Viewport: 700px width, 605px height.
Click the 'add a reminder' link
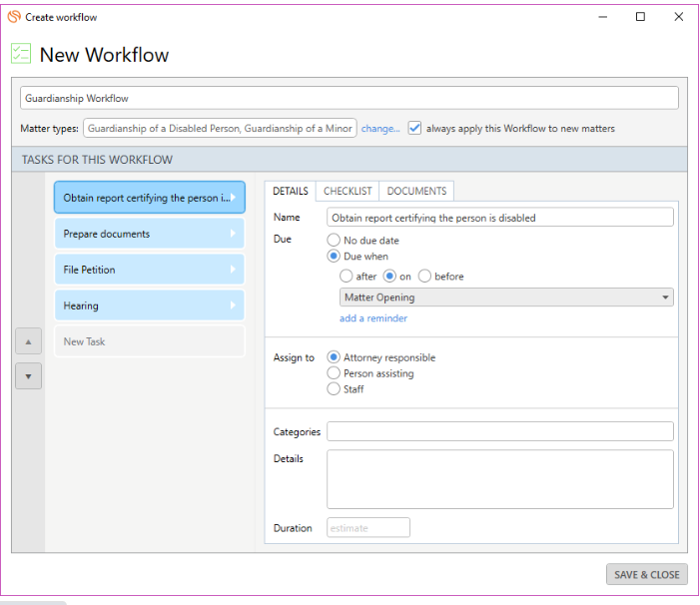[373, 318]
